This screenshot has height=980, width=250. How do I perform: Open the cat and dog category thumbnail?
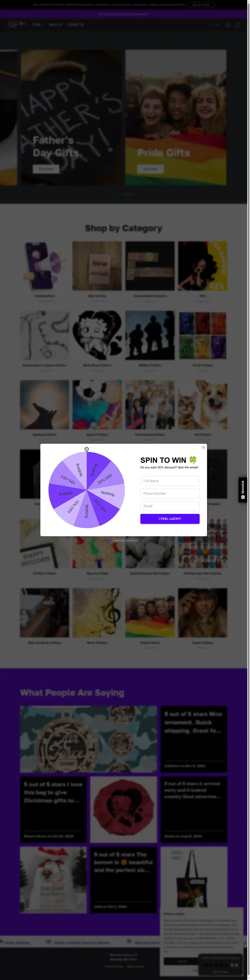[203, 404]
